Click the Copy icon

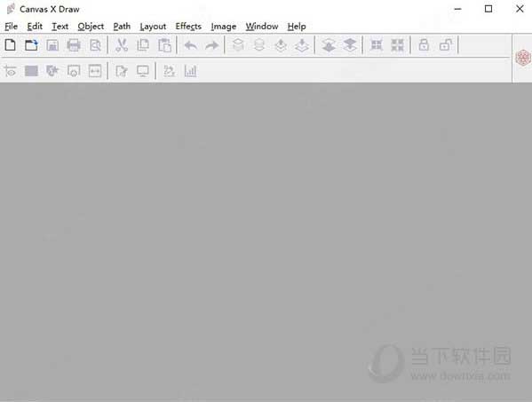tap(143, 45)
